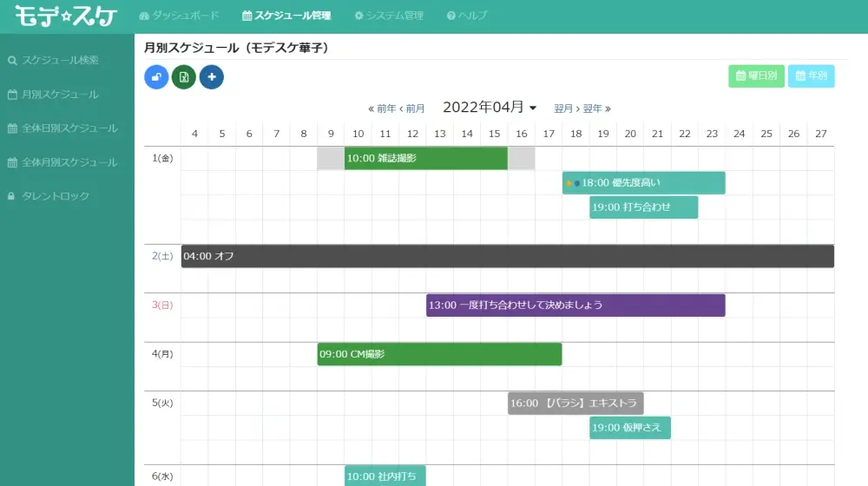Open スケジュール検索 with the magnifier icon
The width and height of the screenshot is (868, 486).
point(54,61)
